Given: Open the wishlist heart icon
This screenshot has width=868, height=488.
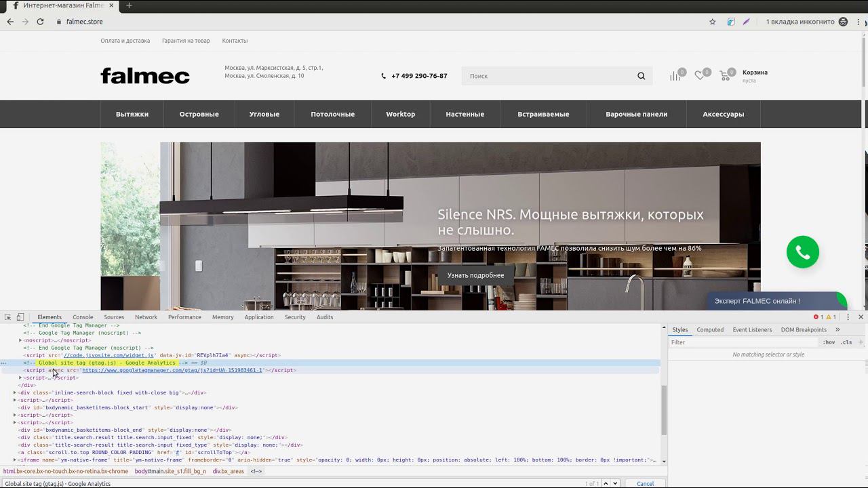Looking at the screenshot, I should click(700, 76).
